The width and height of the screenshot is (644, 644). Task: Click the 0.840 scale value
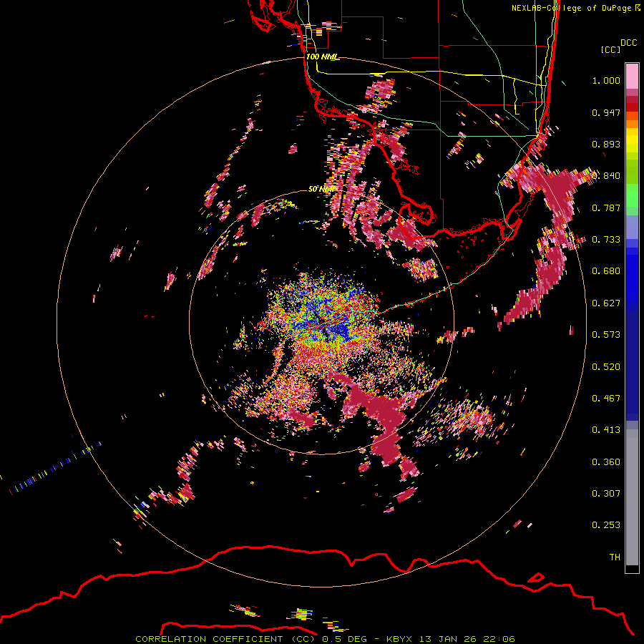point(606,176)
